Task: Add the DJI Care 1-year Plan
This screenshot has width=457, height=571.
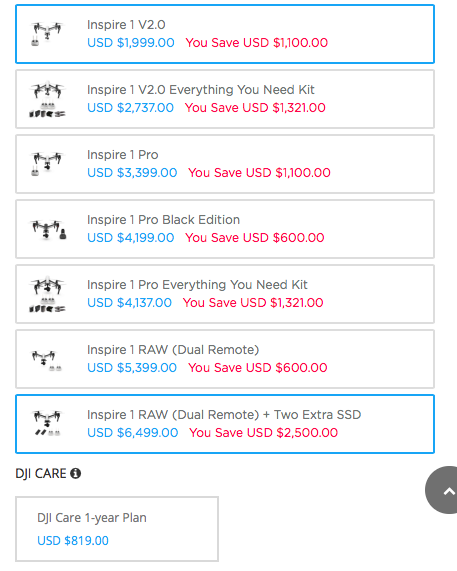Action: 117,529
